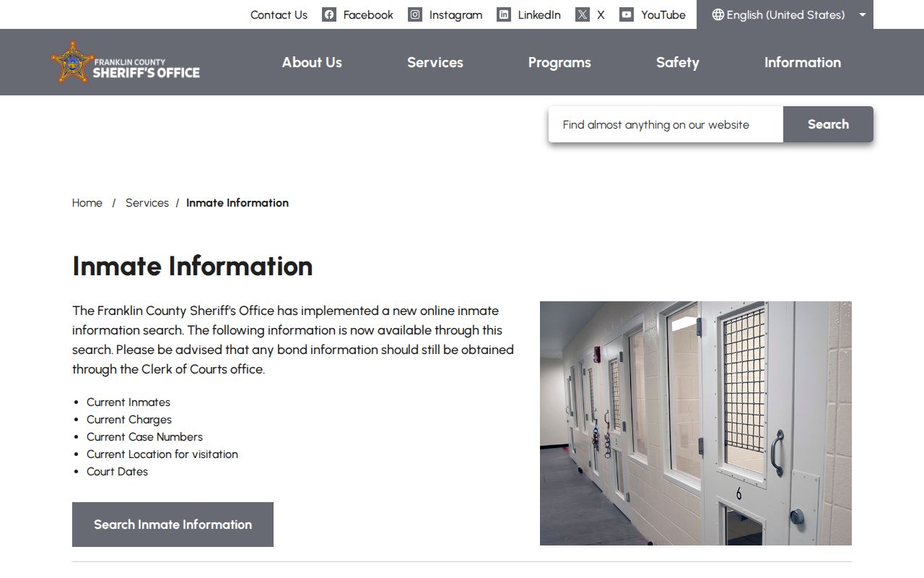Open the LinkedIn text link
924x578 pixels.
point(539,14)
